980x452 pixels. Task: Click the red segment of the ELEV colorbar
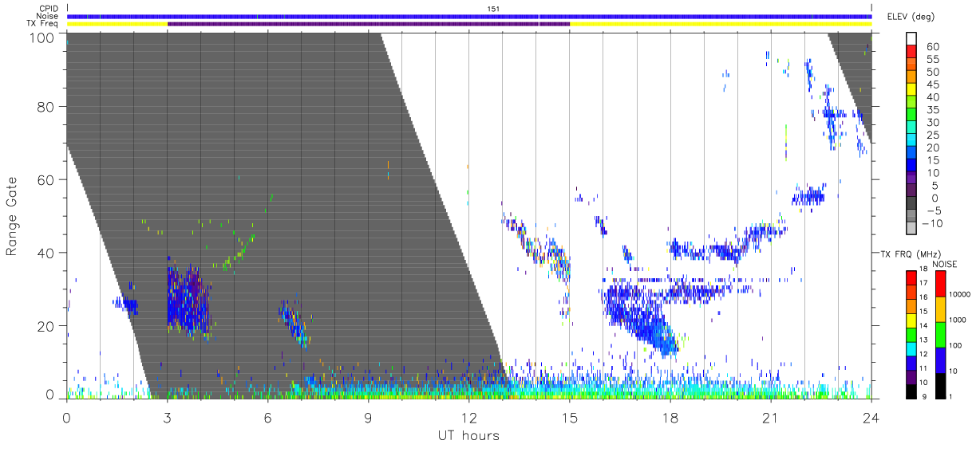coord(912,52)
